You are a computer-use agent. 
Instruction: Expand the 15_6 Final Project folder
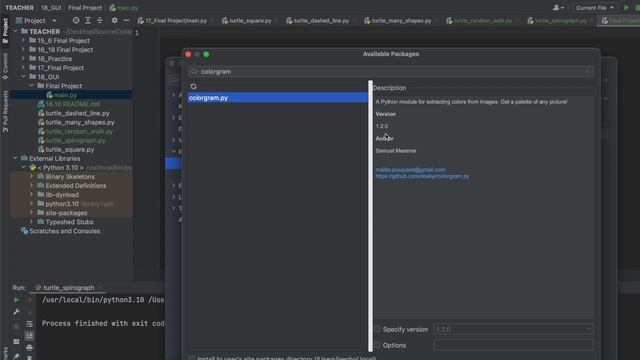(23, 40)
